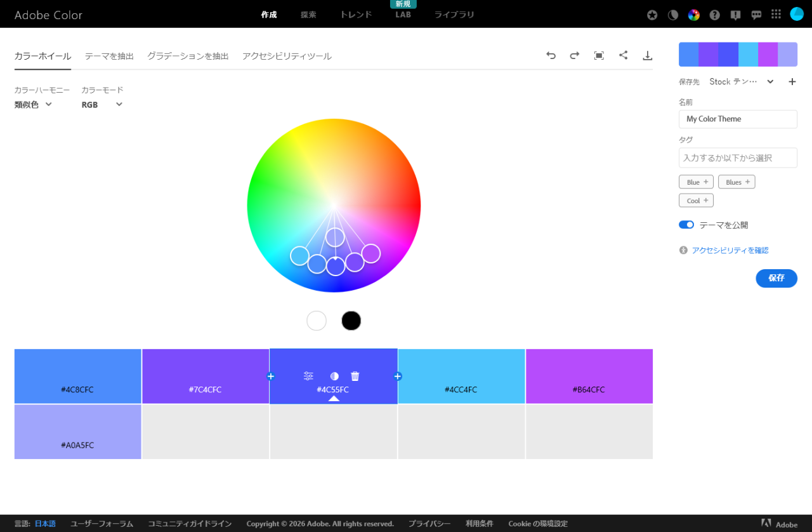The image size is (812, 532).
Task: Add new swatch right of #4C55FC
Action: click(398, 376)
